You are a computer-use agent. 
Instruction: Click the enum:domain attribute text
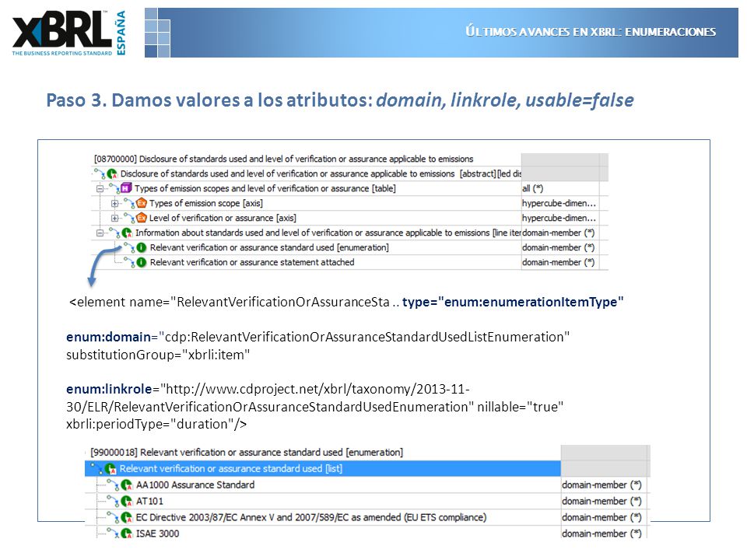pos(109,337)
